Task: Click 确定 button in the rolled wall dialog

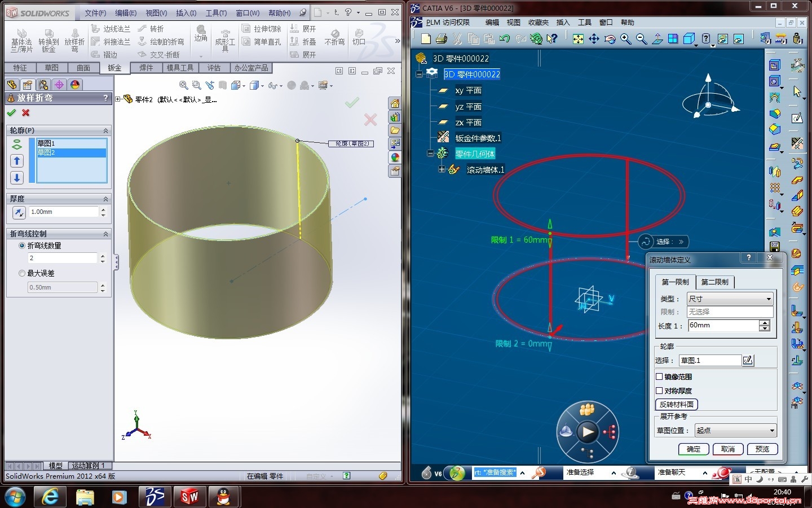Action: (x=693, y=449)
